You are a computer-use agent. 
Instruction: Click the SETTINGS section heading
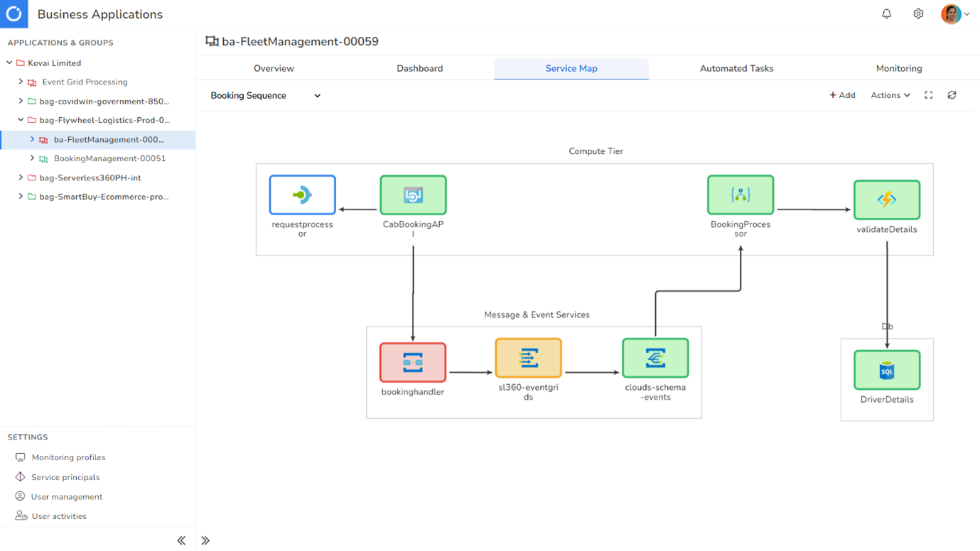(x=28, y=437)
